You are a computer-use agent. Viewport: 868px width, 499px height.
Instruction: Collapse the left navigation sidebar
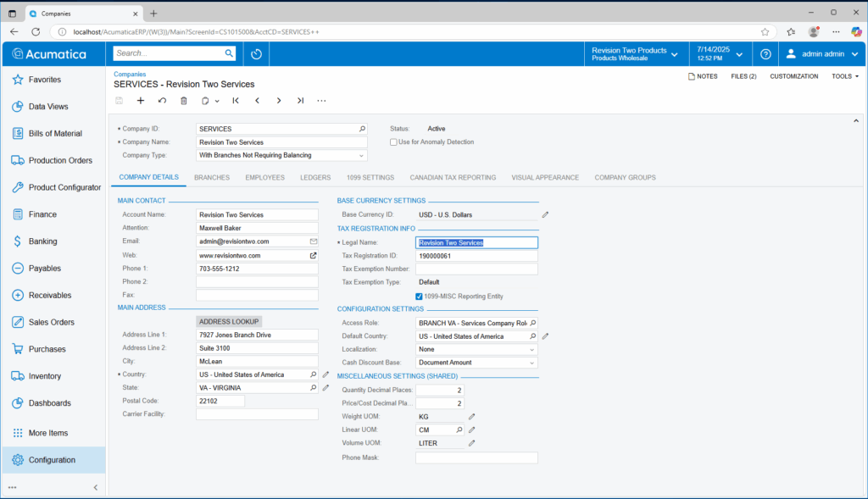pyautogui.click(x=95, y=487)
